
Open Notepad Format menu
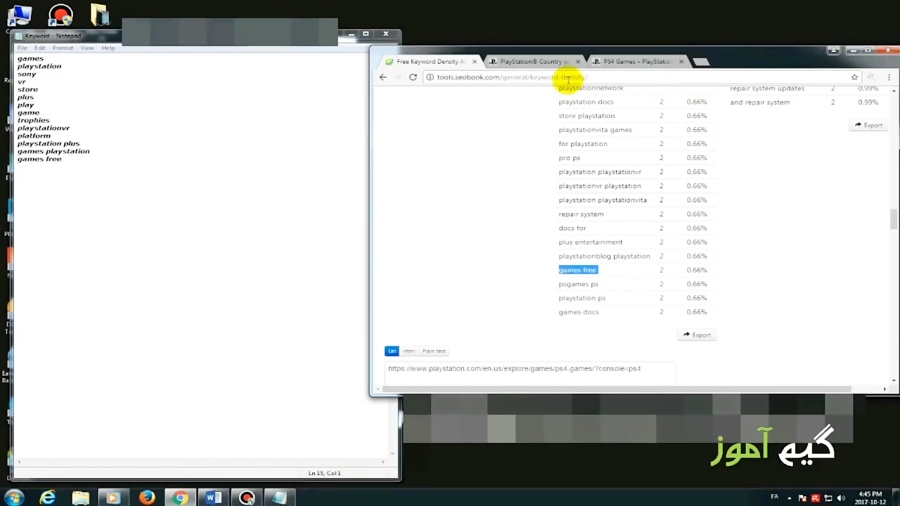click(63, 48)
